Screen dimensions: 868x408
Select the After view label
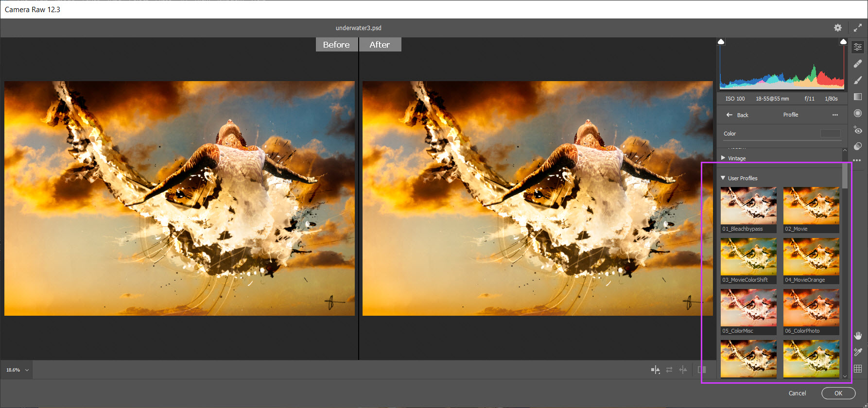(x=380, y=45)
